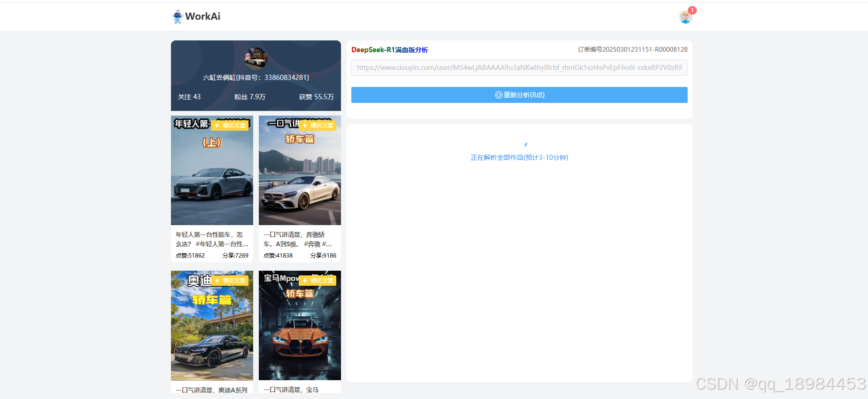
Task: Click 模仿文案 badge on the 奔驰轿车 video
Action: (318, 125)
